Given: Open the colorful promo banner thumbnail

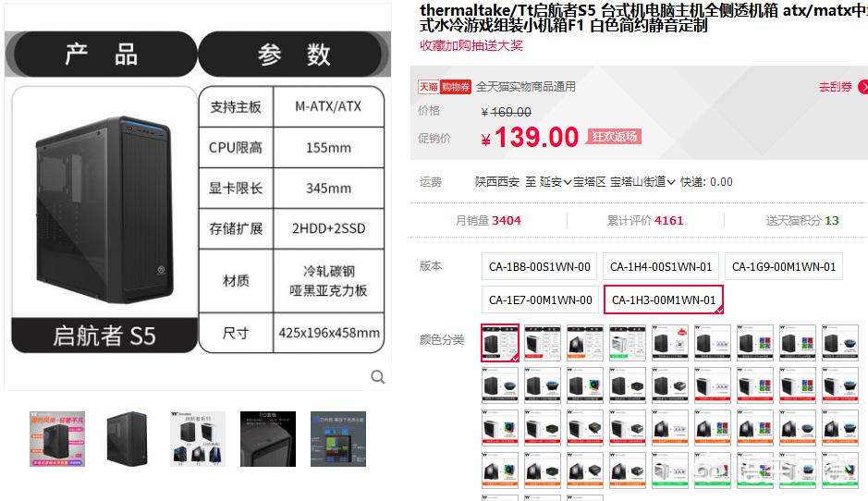Looking at the screenshot, I should 57,439.
